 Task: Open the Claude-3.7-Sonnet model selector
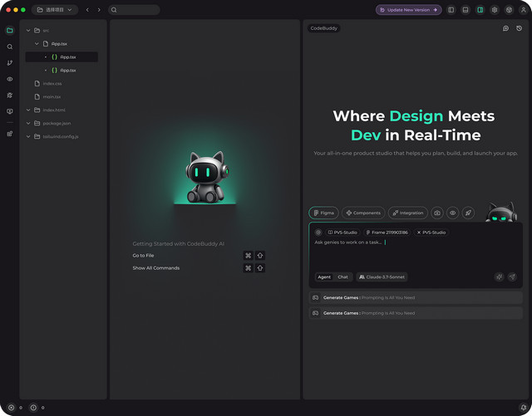coord(382,277)
